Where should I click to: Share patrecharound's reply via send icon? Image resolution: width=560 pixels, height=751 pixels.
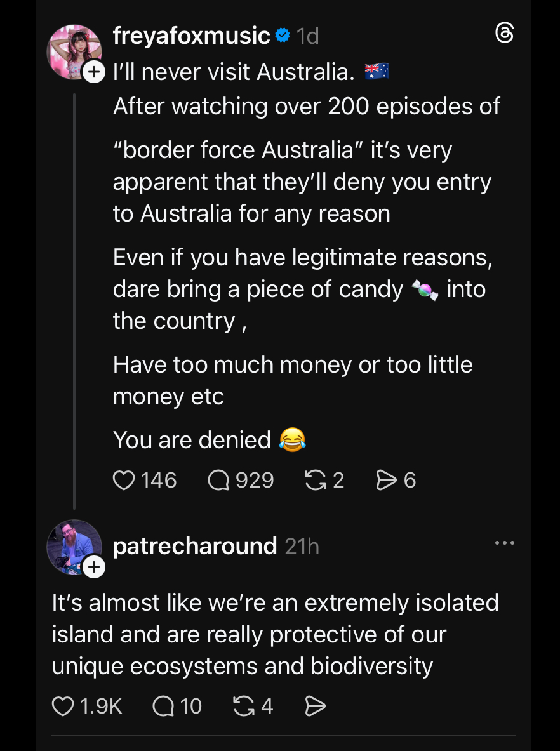click(x=316, y=706)
